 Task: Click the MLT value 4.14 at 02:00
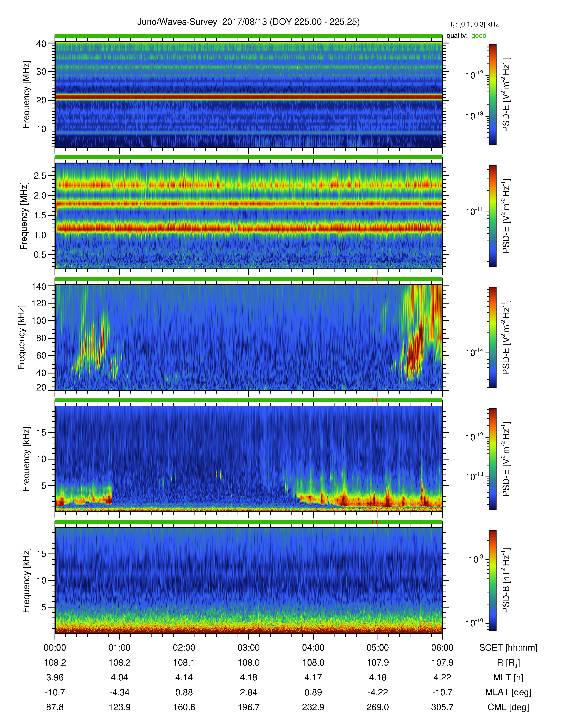coord(184,677)
